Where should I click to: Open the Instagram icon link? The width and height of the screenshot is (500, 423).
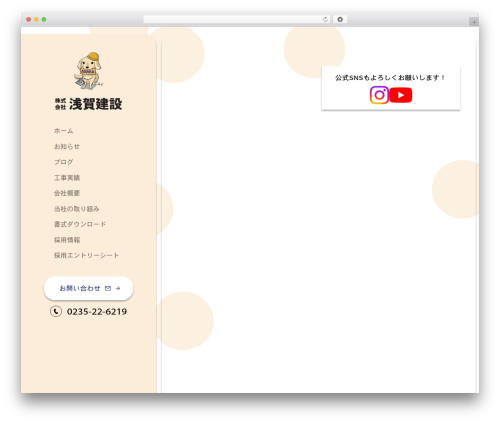tap(379, 95)
